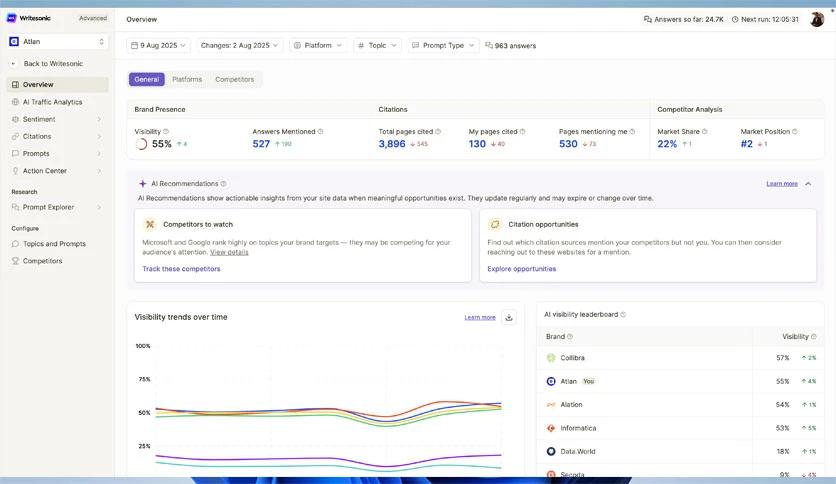Click the Writesonic logo icon
Screen dimensions: 836x484
pyautogui.click(x=12, y=18)
